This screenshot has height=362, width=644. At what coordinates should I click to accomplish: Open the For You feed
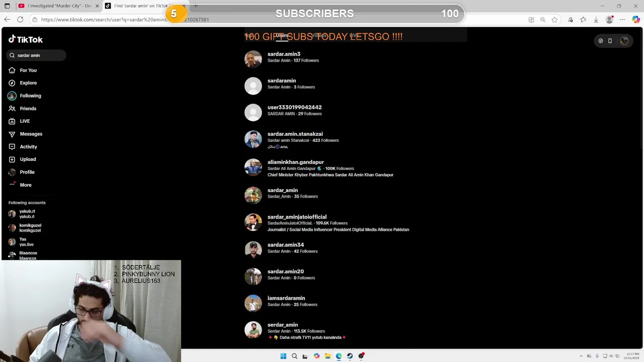pyautogui.click(x=23, y=70)
